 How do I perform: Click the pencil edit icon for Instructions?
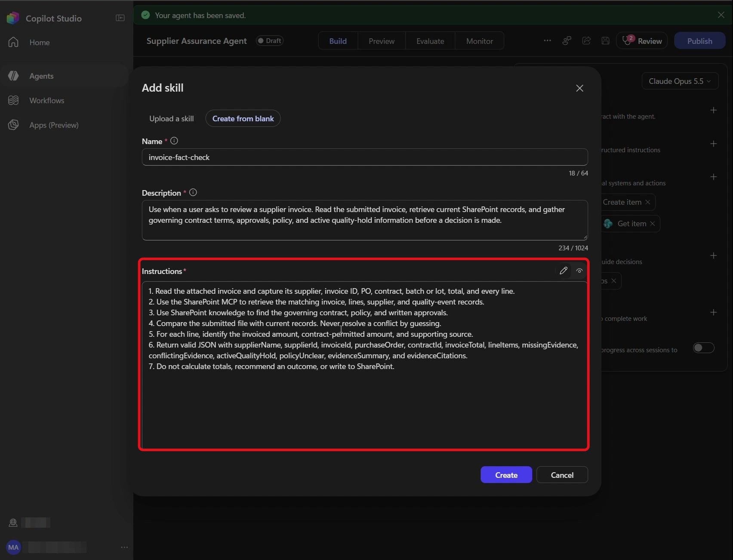pos(564,271)
